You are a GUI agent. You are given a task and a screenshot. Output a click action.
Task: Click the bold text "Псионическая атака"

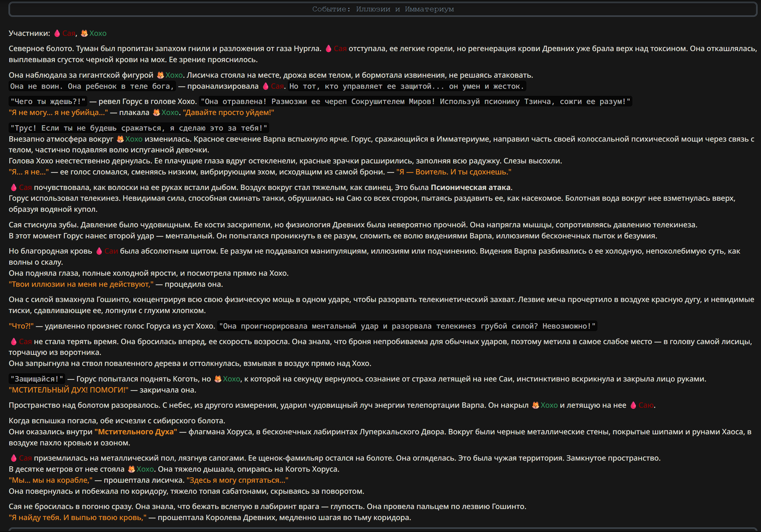tap(470, 187)
